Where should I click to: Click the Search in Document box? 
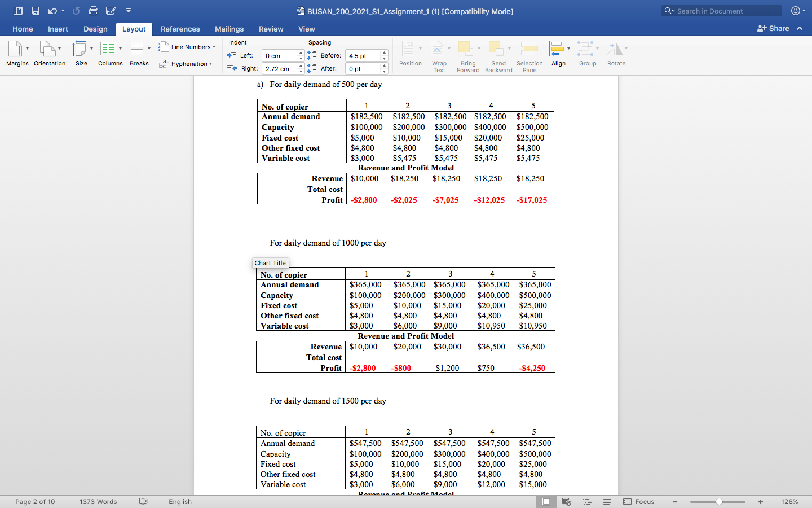point(722,11)
